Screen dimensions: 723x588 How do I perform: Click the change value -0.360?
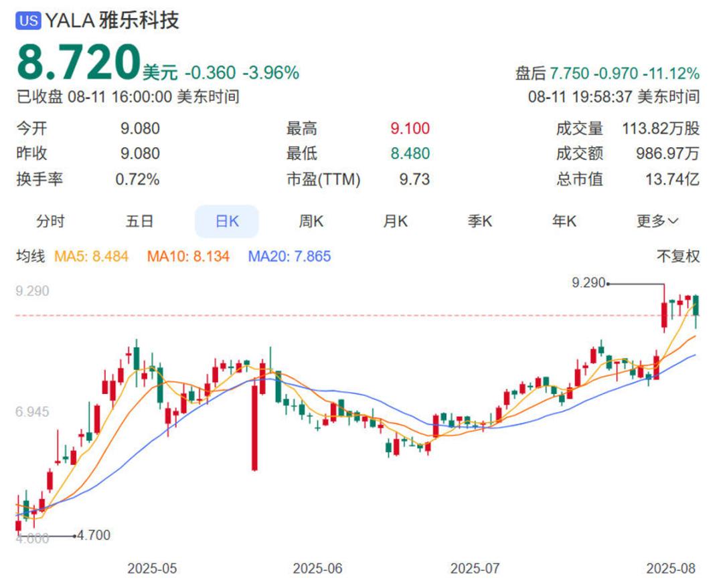click(x=211, y=73)
